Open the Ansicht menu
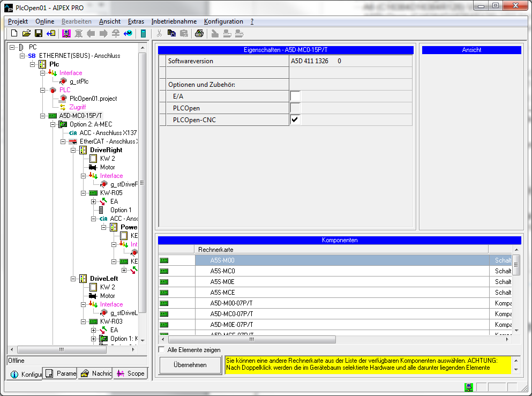Screen dimensions: 532x396 pyautogui.click(x=110, y=21)
